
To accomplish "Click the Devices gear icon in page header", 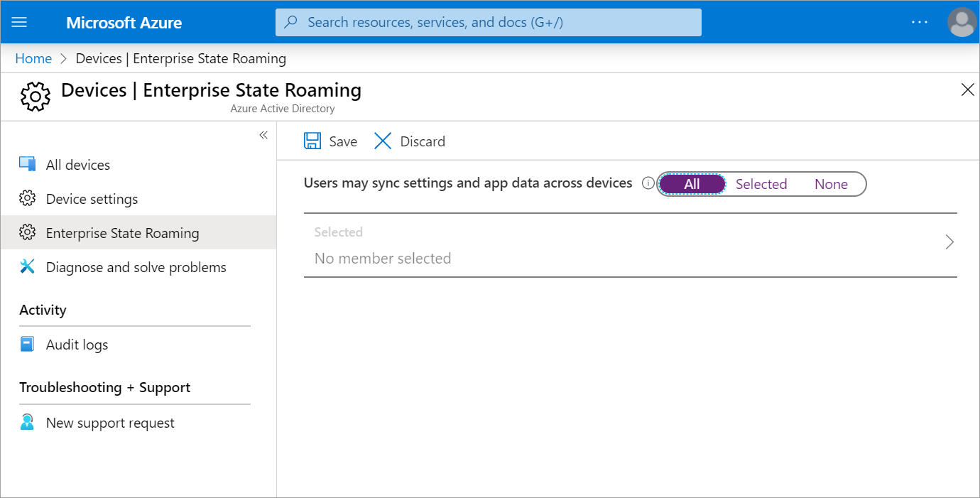I will click(x=35, y=97).
